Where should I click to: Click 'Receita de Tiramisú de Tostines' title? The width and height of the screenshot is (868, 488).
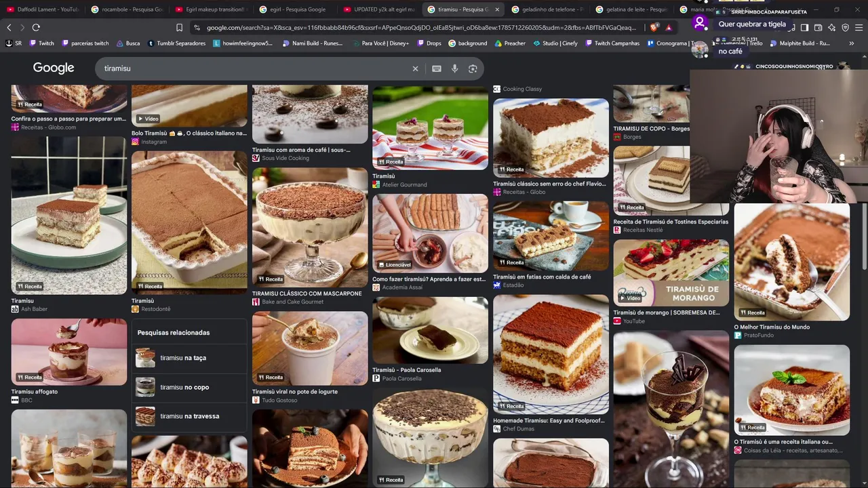coord(671,222)
